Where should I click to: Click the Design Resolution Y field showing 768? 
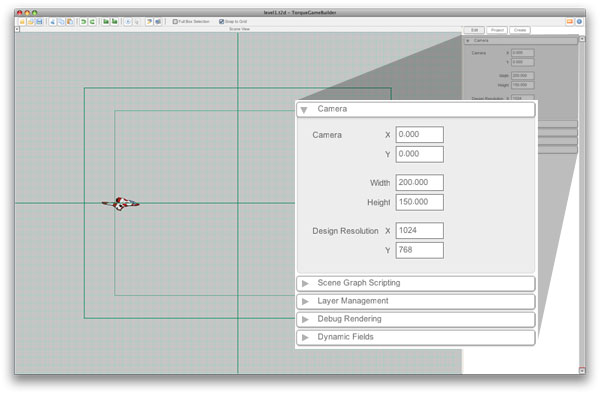(x=419, y=250)
